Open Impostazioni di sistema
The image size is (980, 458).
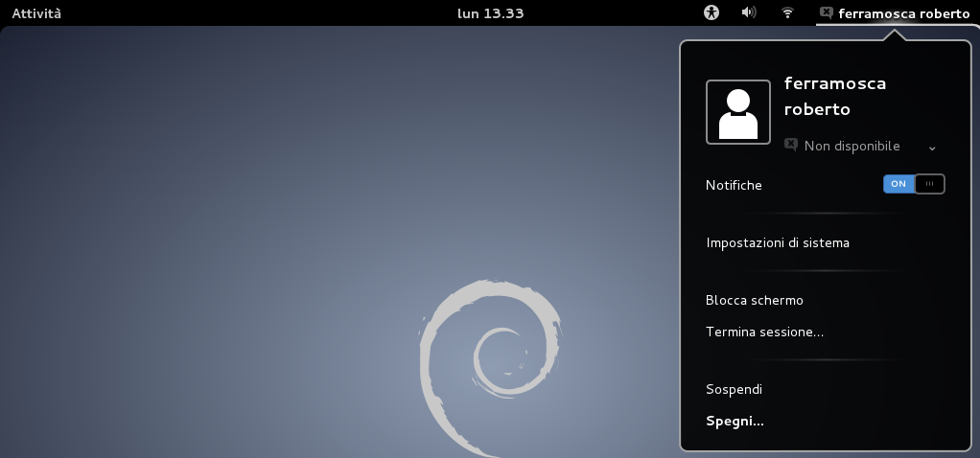click(778, 242)
